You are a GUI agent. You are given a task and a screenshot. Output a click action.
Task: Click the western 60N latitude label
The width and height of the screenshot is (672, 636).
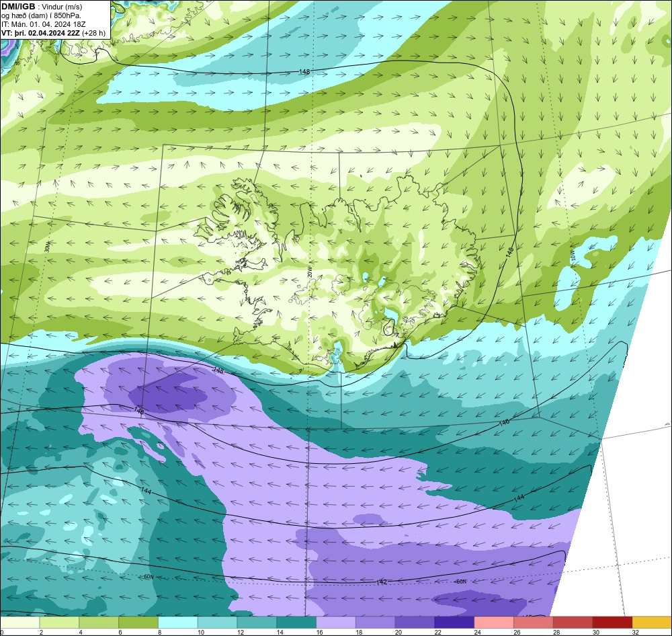(149, 577)
